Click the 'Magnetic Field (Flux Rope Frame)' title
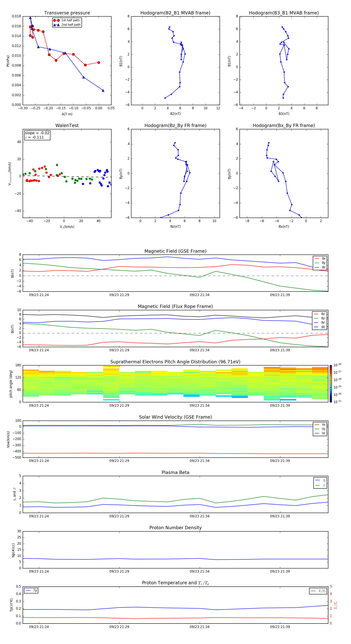351x644 pixels. pos(175,307)
